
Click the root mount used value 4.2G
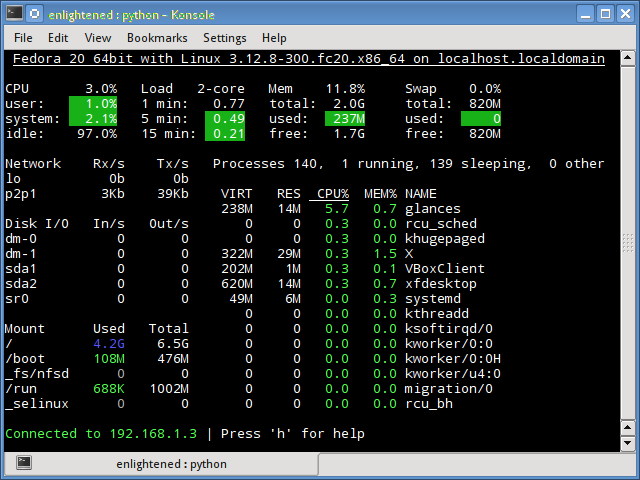[109, 344]
